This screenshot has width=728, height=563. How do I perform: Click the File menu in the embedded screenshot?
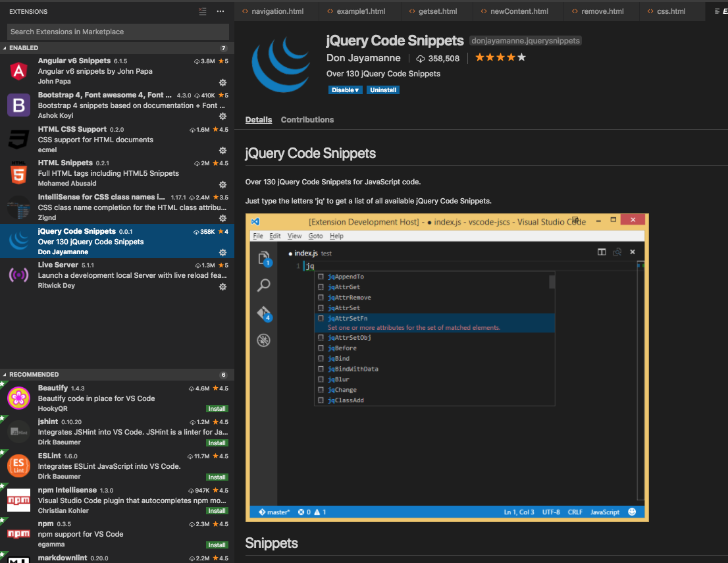pyautogui.click(x=258, y=236)
